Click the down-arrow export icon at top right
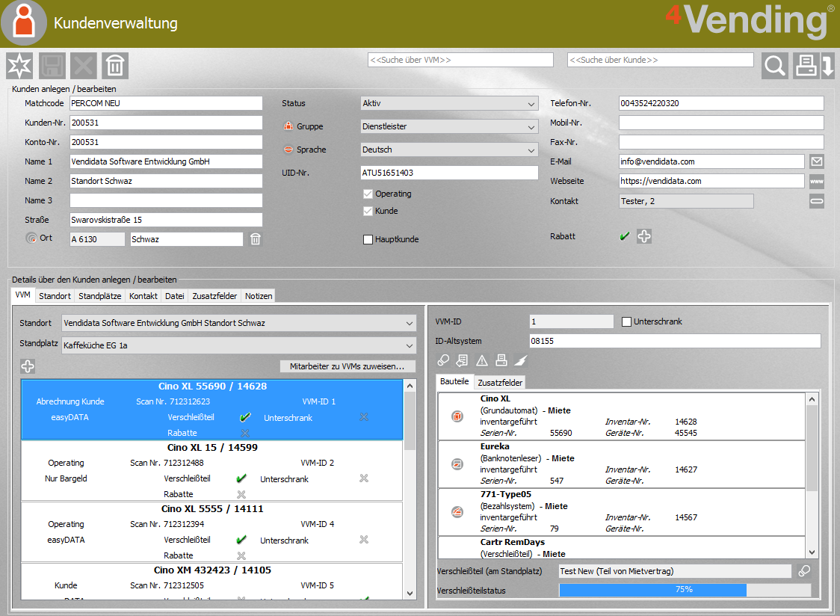 (828, 66)
